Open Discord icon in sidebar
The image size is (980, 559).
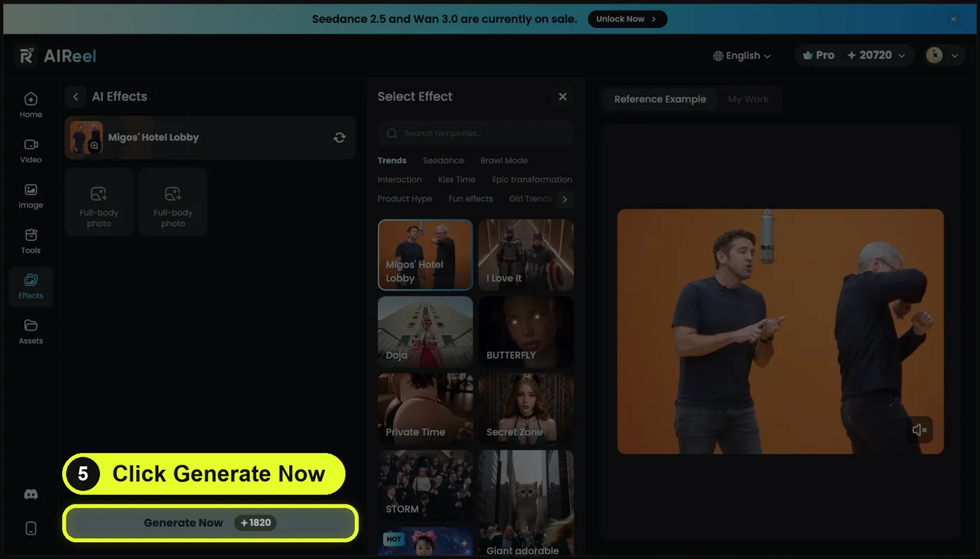click(31, 495)
